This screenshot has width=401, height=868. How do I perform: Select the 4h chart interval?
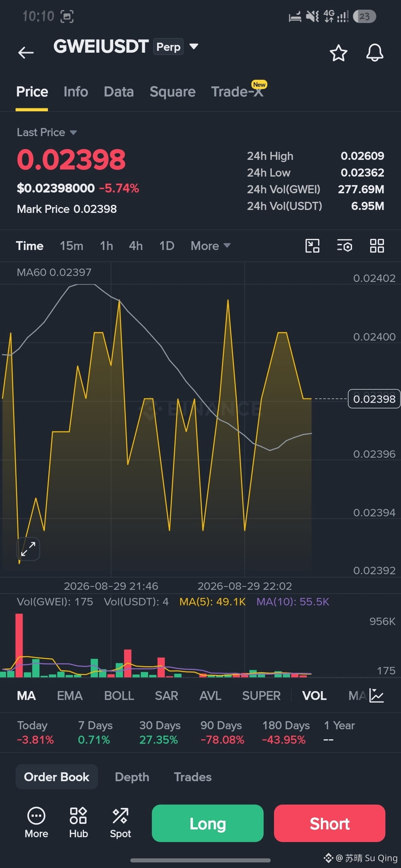click(136, 246)
